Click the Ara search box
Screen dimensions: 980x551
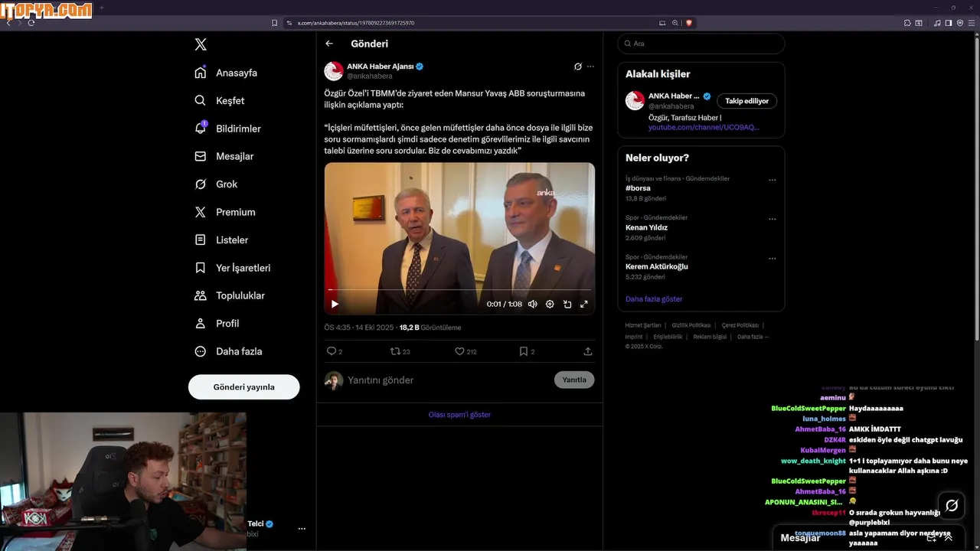701,44
